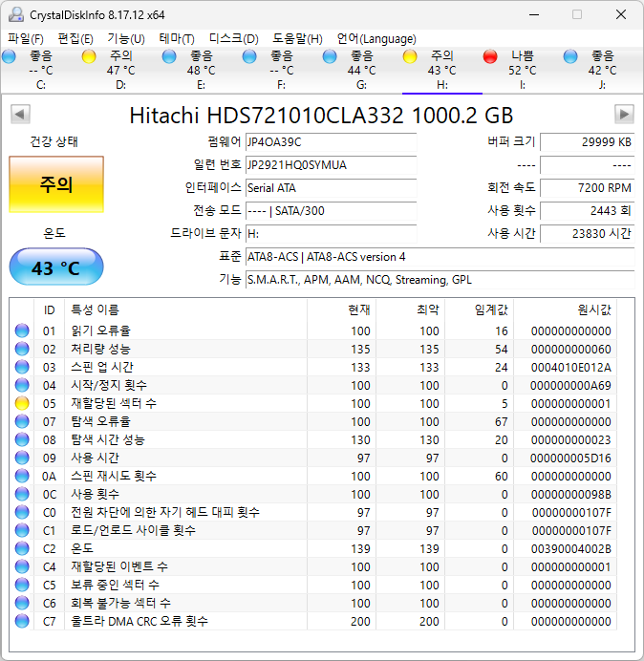Screen dimensions: 644x661
Task: Click status icon for attribute C2 온도
Action: 22,548
